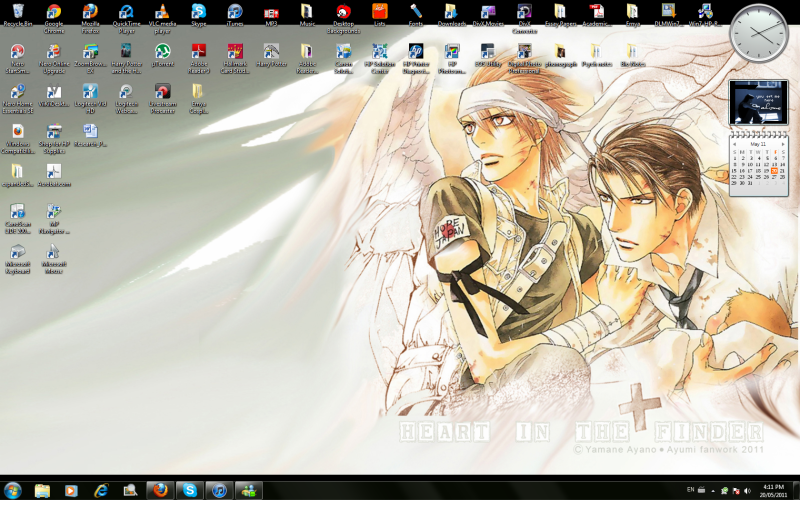The height and width of the screenshot is (519, 800).
Task: Switch to Firefox in the taskbar
Action: click(161, 490)
